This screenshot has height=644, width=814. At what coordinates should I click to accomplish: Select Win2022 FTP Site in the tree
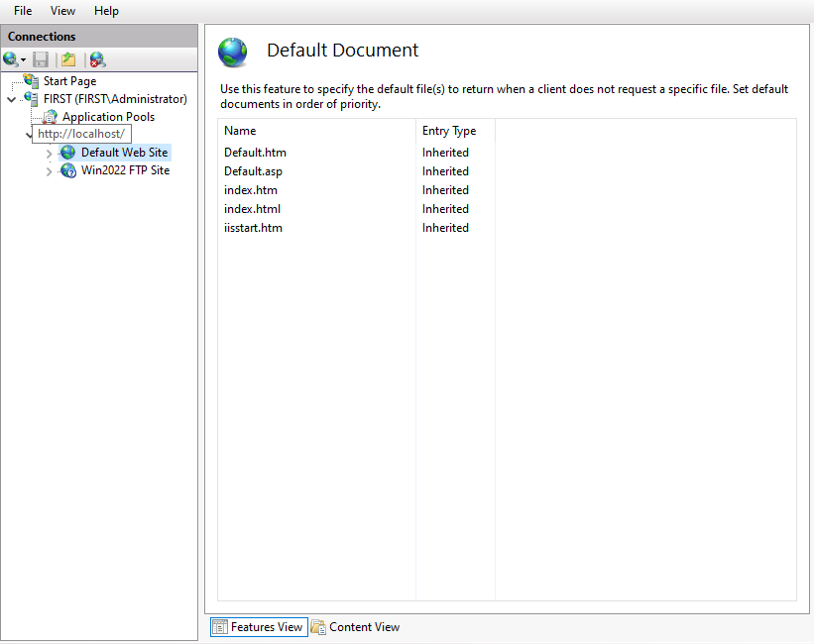(126, 170)
